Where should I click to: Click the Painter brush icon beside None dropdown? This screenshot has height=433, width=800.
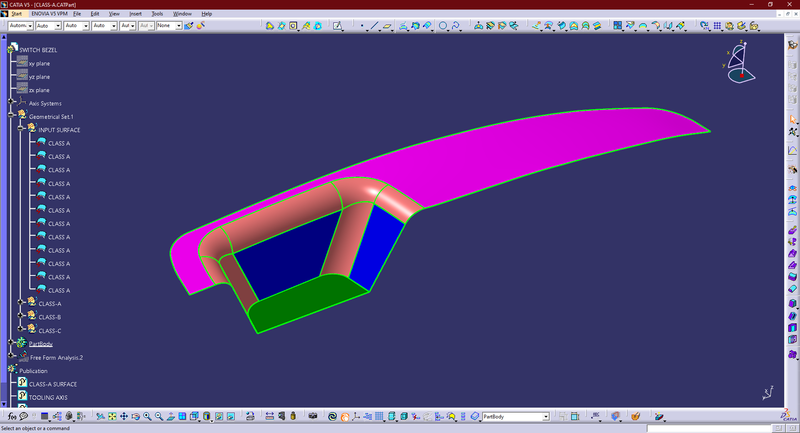(x=189, y=26)
